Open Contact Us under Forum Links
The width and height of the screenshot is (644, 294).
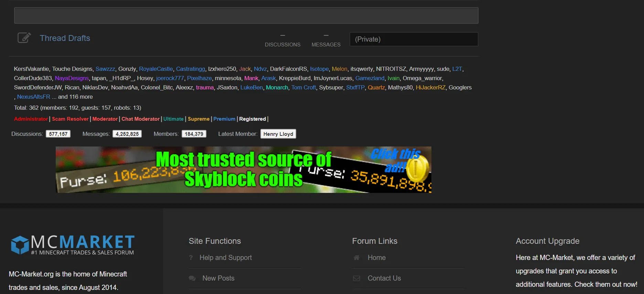[x=384, y=278]
